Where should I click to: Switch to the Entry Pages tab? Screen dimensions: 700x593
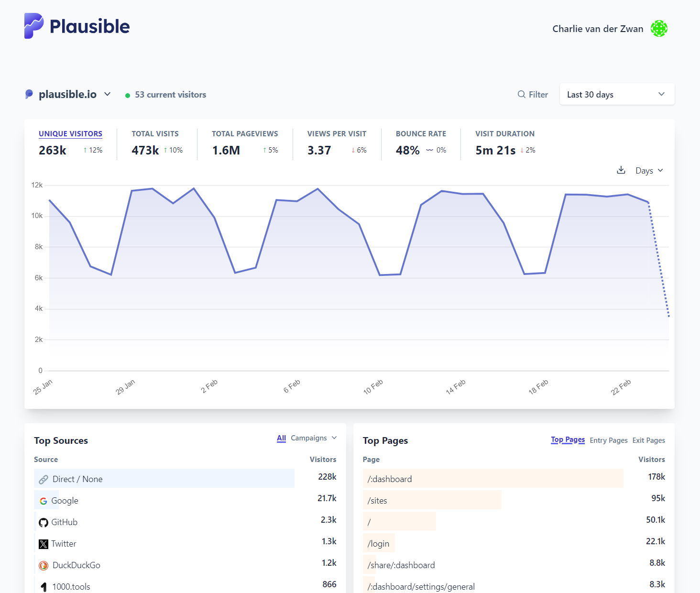(x=608, y=440)
